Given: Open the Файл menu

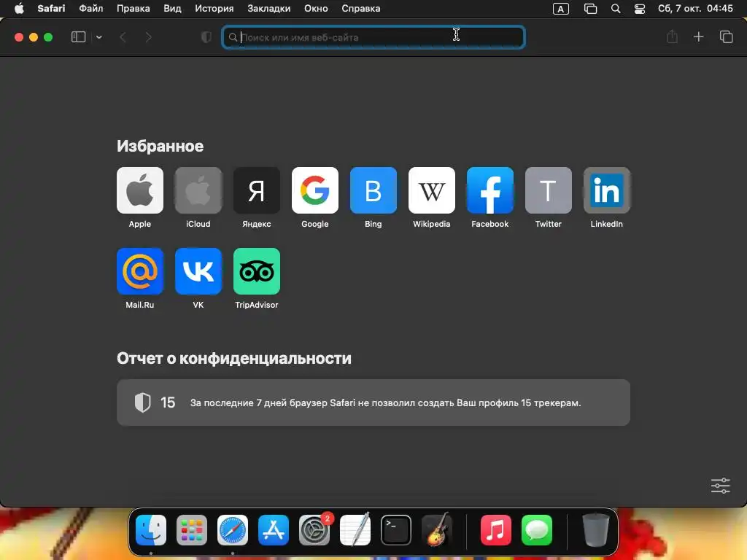Looking at the screenshot, I should click(91, 9).
